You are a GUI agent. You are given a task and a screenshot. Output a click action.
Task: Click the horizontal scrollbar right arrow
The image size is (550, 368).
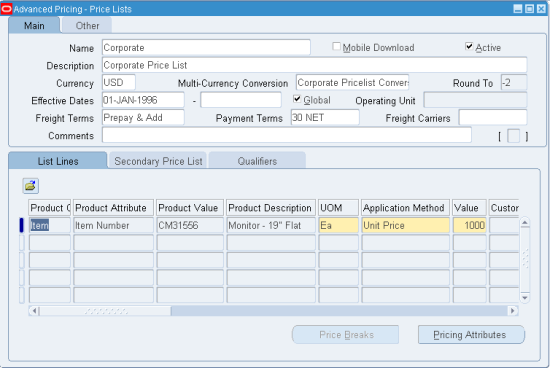click(513, 311)
